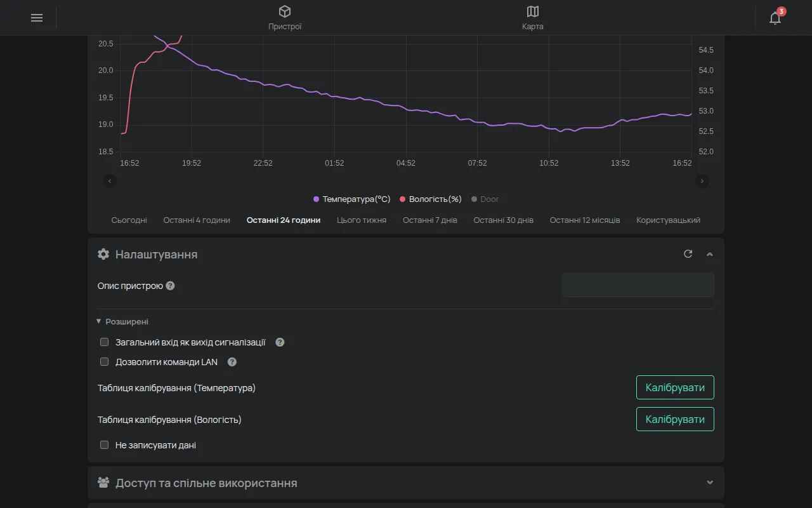Click the help icon beside Опис пристрою
The image size is (812, 508).
point(170,286)
